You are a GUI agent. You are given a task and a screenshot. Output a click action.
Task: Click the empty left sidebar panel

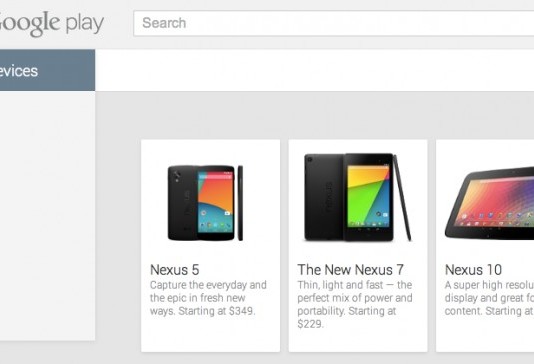47,216
